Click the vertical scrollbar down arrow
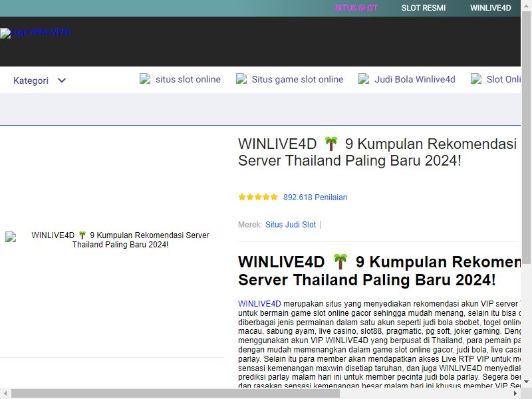This screenshot has width=532, height=399. pos(526,382)
